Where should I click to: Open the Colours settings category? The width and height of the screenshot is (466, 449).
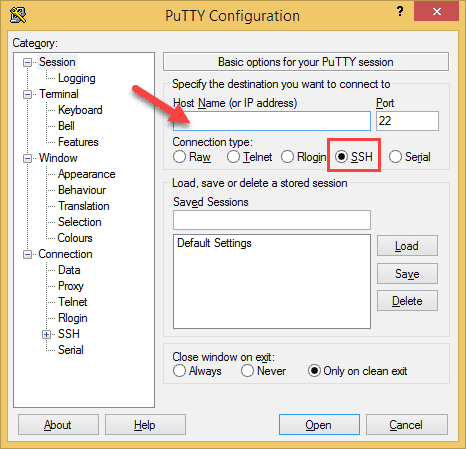tap(75, 238)
